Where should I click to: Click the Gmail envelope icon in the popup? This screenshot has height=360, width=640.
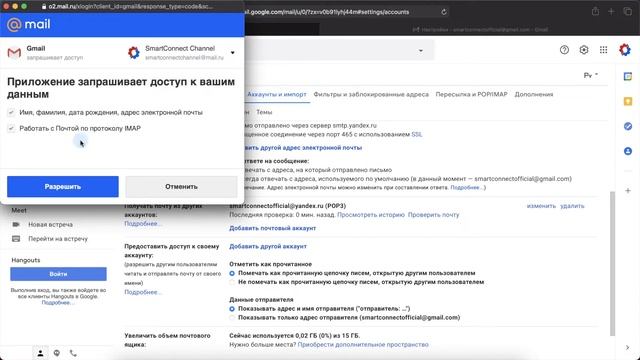[14, 53]
